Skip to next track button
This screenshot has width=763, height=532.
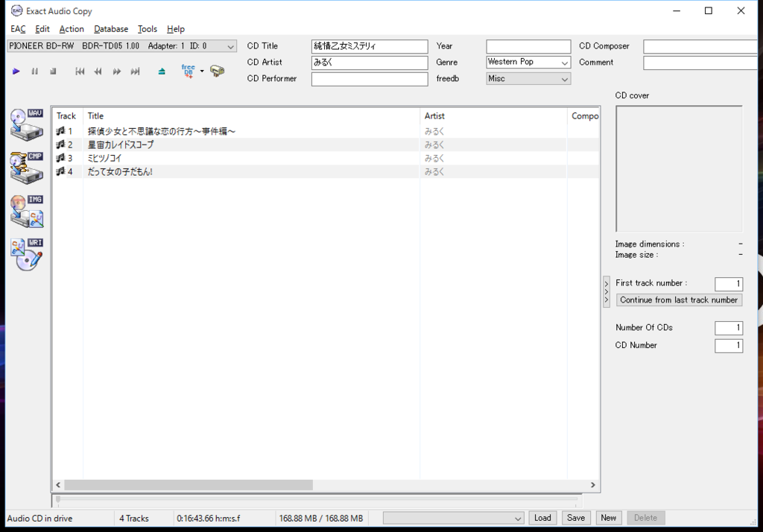pos(136,72)
